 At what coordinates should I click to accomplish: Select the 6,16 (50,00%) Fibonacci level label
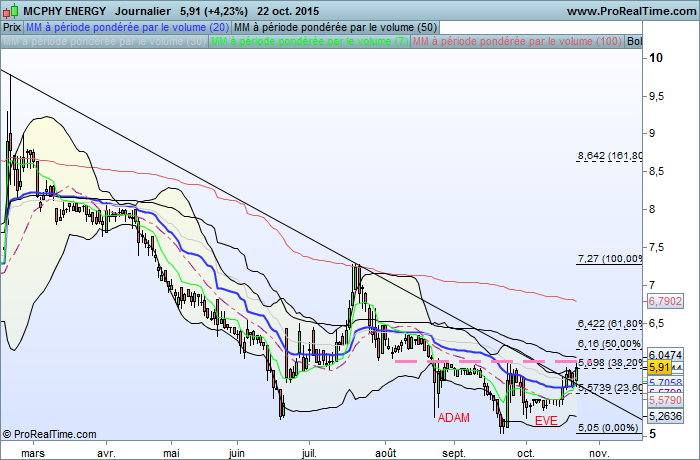tap(610, 343)
